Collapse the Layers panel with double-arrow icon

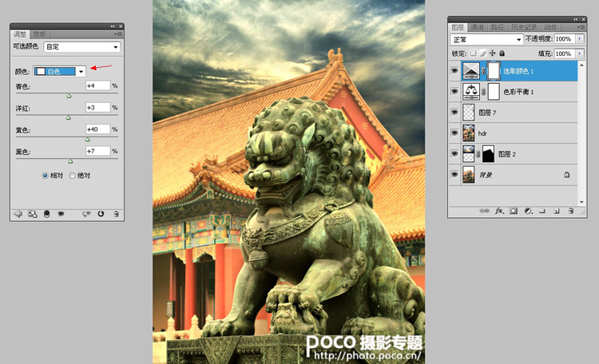(576, 19)
